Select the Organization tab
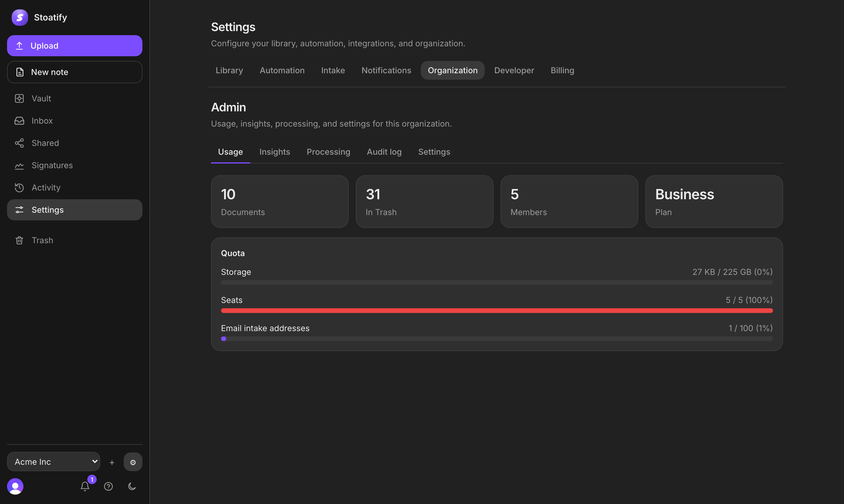This screenshot has width=844, height=504. [452, 70]
